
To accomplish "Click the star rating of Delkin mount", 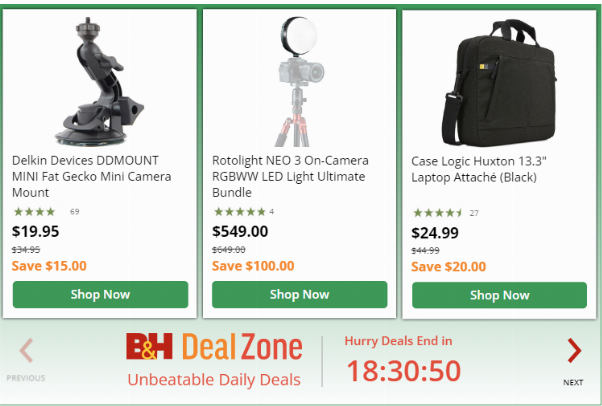I will (x=35, y=212).
